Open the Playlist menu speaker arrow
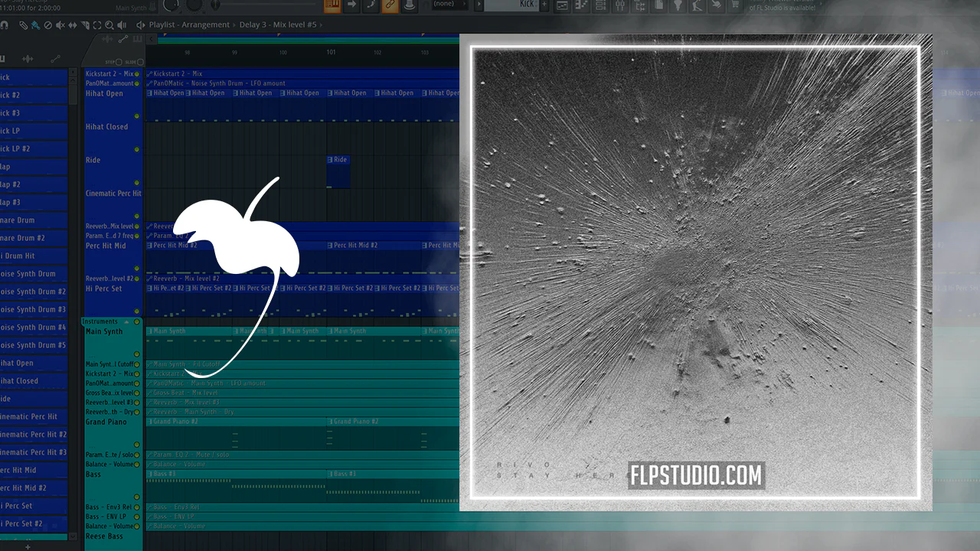This screenshot has height=551, width=980. coord(140,24)
